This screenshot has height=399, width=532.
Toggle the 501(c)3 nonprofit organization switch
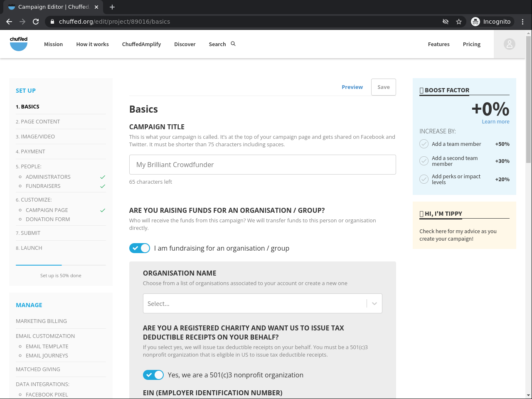[x=153, y=375]
